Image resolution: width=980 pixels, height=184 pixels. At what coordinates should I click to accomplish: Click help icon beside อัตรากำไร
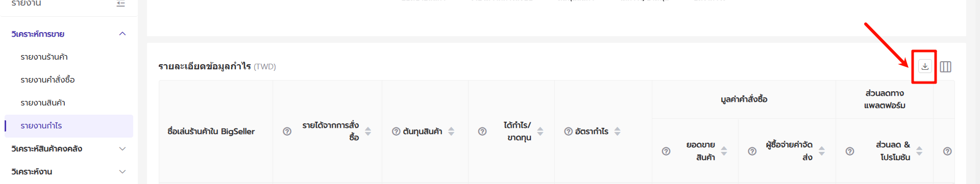[568, 132]
